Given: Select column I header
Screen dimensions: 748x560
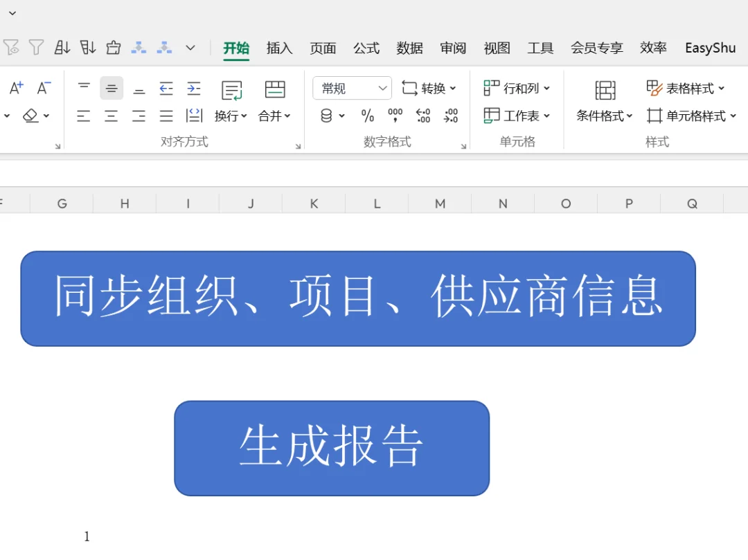Looking at the screenshot, I should coord(188,204).
